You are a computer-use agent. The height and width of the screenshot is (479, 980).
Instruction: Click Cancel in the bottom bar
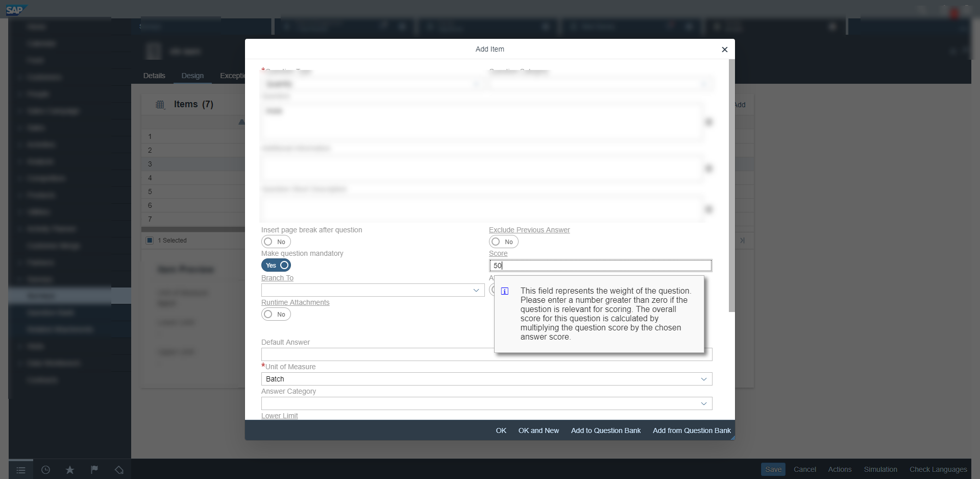[805, 469]
